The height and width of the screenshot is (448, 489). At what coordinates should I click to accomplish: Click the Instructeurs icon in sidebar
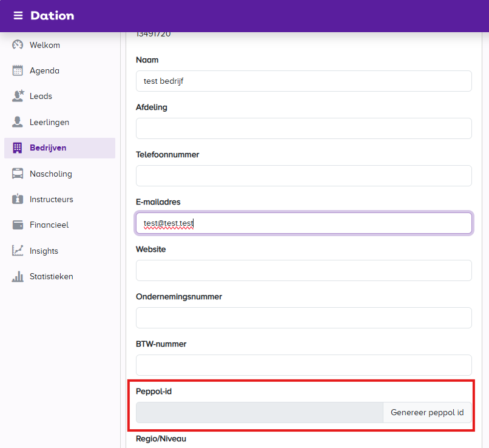point(18,199)
